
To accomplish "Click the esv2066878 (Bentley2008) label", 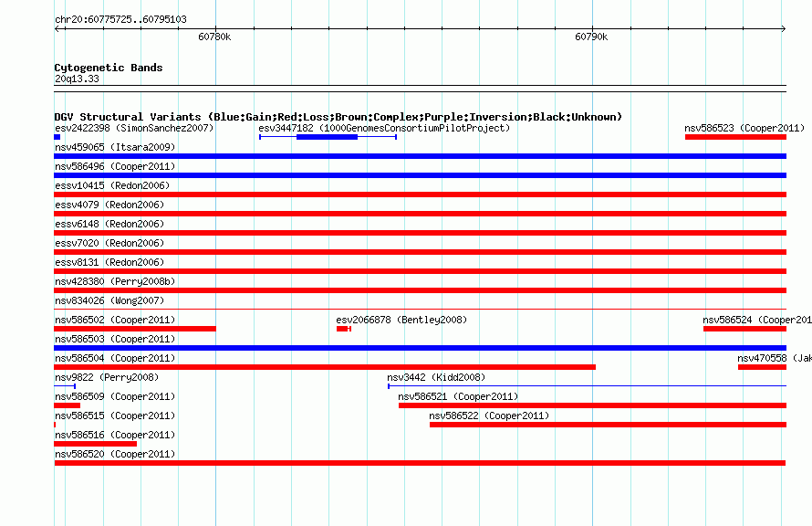I will [x=401, y=320].
